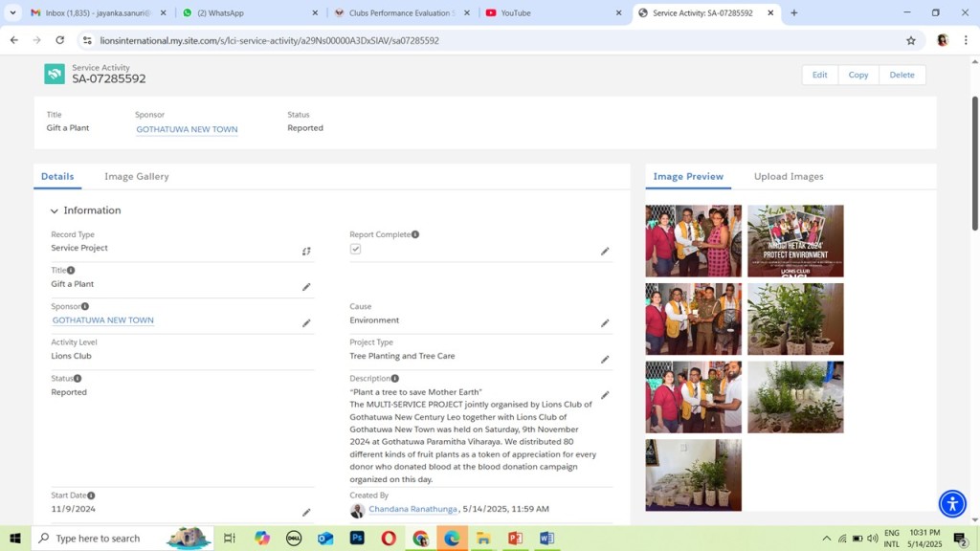Screen dimensions: 980x551
Task: Go back to the previous page
Action: click(14, 40)
